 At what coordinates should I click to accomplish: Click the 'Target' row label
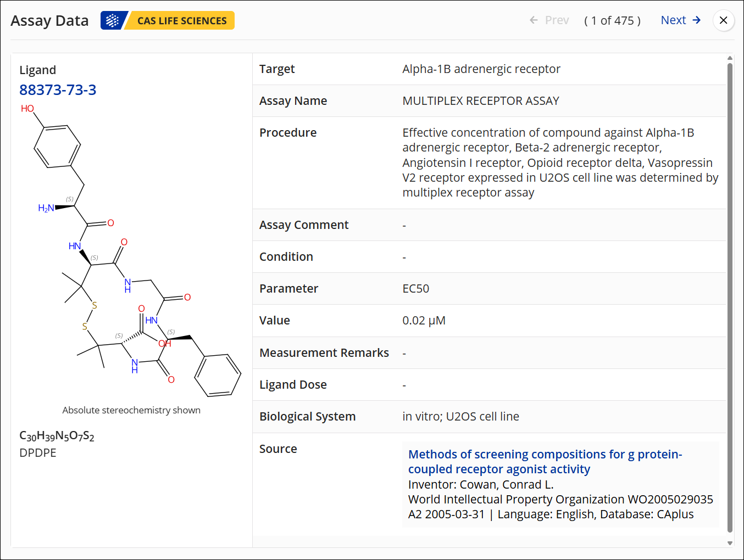pos(277,69)
